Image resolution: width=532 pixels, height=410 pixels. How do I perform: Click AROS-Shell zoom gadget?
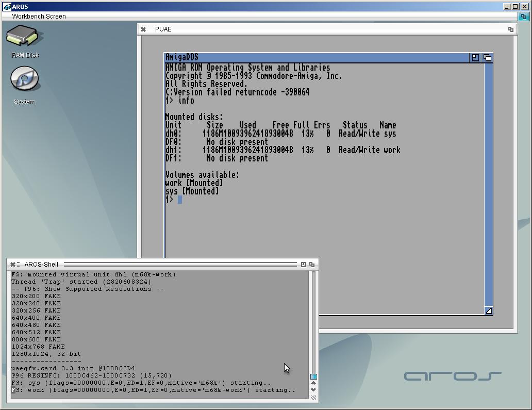pos(303,265)
